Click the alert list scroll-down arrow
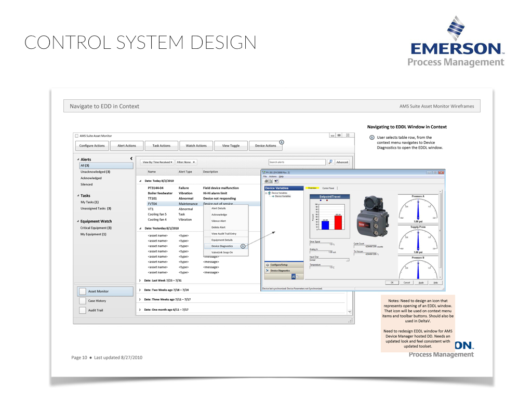The height and width of the screenshot is (399, 532). pyautogui.click(x=350, y=312)
